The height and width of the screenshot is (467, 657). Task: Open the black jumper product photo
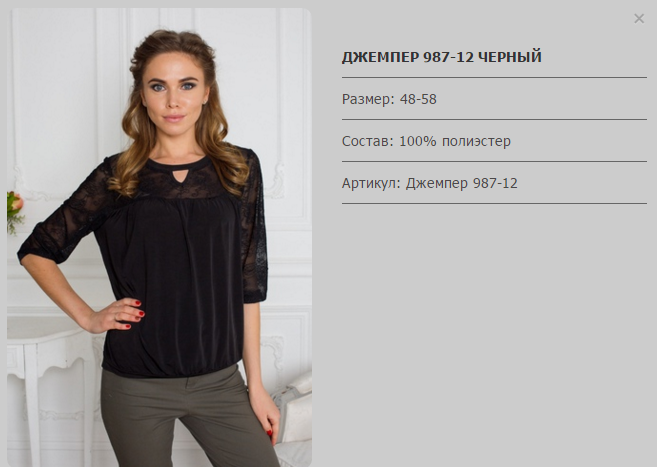[x=159, y=237]
